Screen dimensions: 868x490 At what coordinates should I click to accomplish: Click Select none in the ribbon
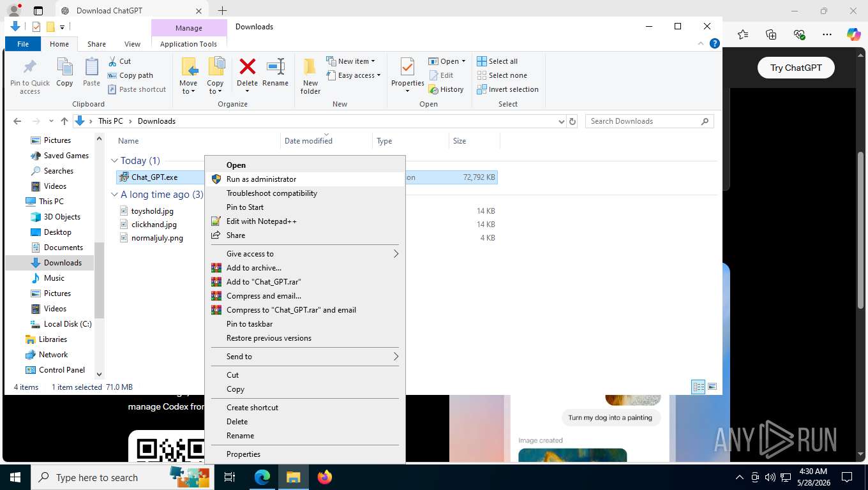click(502, 75)
